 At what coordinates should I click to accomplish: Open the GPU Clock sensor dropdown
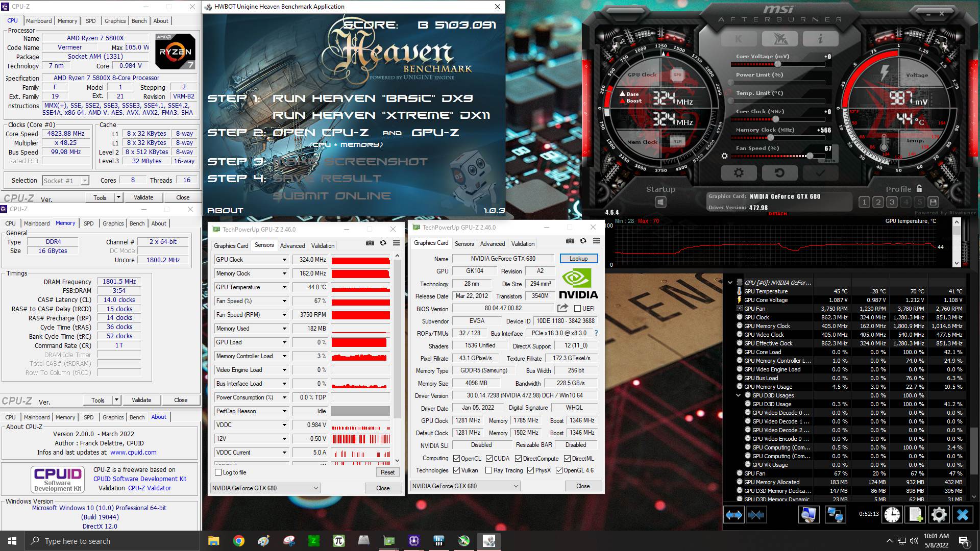(284, 260)
